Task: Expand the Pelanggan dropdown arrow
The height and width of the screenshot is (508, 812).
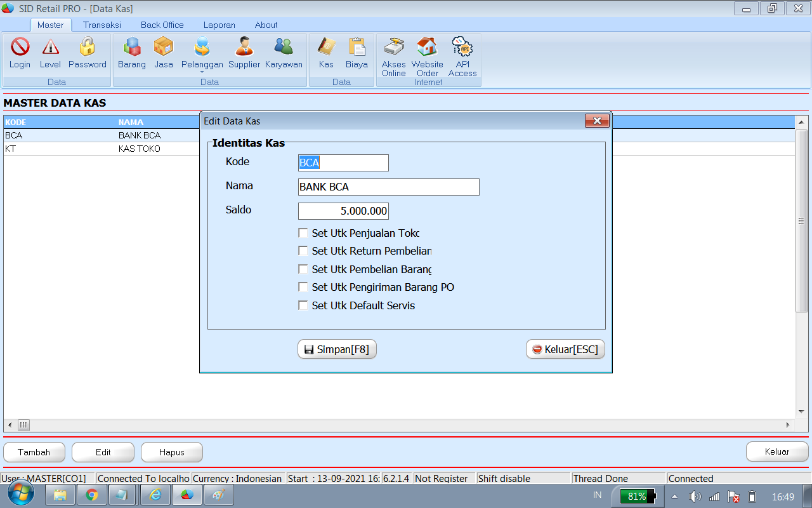Action: click(x=202, y=71)
